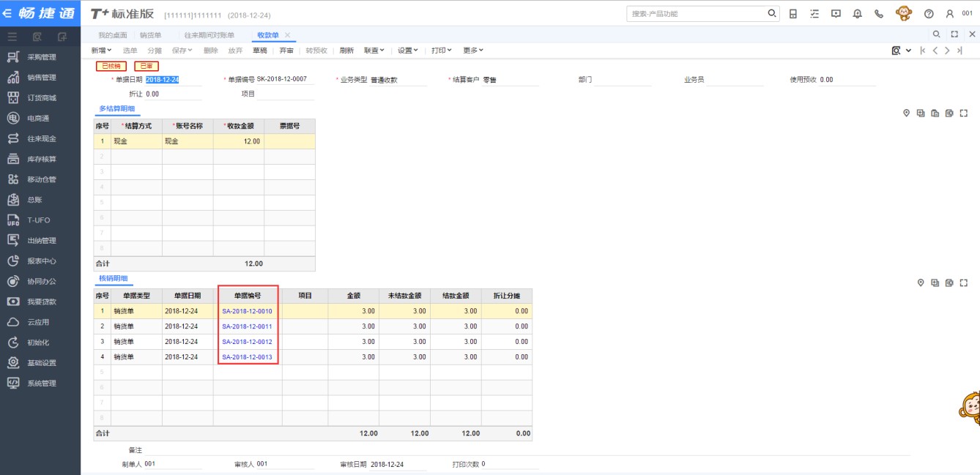Jump to first record arrow
Image resolution: width=980 pixels, height=475 pixels.
click(922, 51)
